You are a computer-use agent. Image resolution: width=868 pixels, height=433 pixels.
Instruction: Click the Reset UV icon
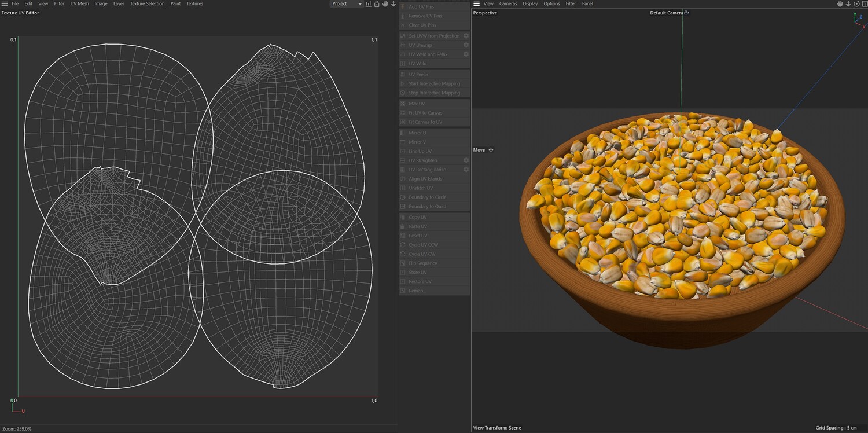(x=403, y=236)
